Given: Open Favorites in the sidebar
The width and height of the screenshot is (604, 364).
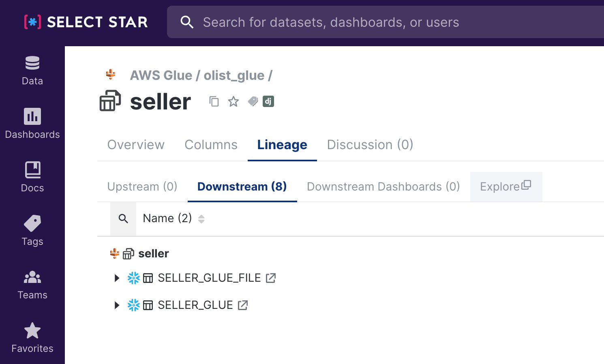Looking at the screenshot, I should coord(32,337).
